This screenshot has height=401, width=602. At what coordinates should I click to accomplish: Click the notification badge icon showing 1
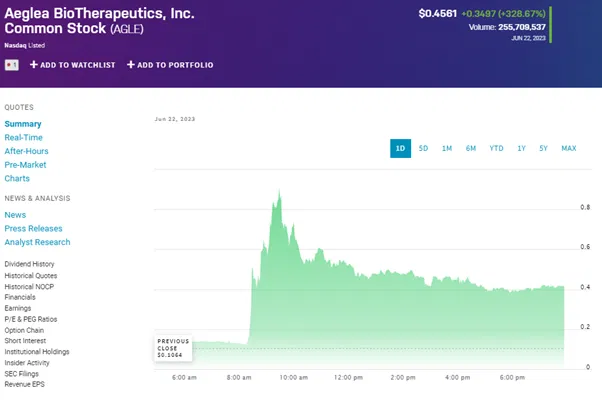12,65
